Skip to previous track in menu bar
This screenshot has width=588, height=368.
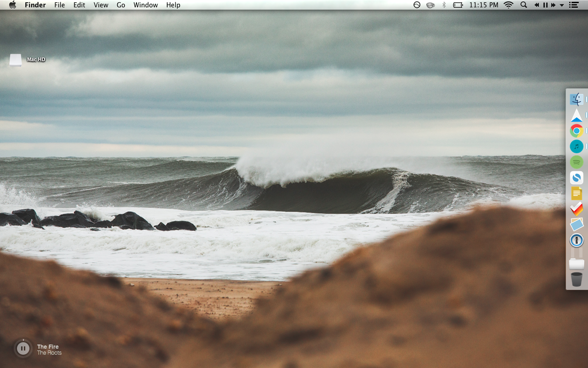coord(537,5)
